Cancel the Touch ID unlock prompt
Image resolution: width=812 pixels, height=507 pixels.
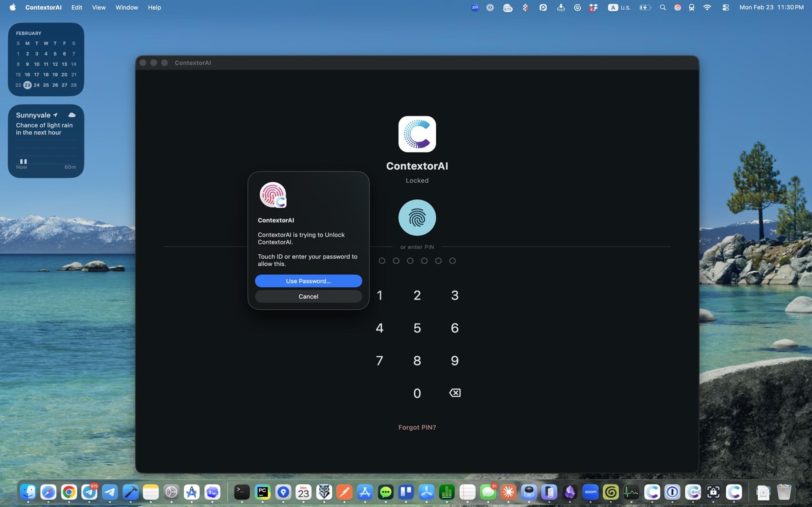[308, 296]
